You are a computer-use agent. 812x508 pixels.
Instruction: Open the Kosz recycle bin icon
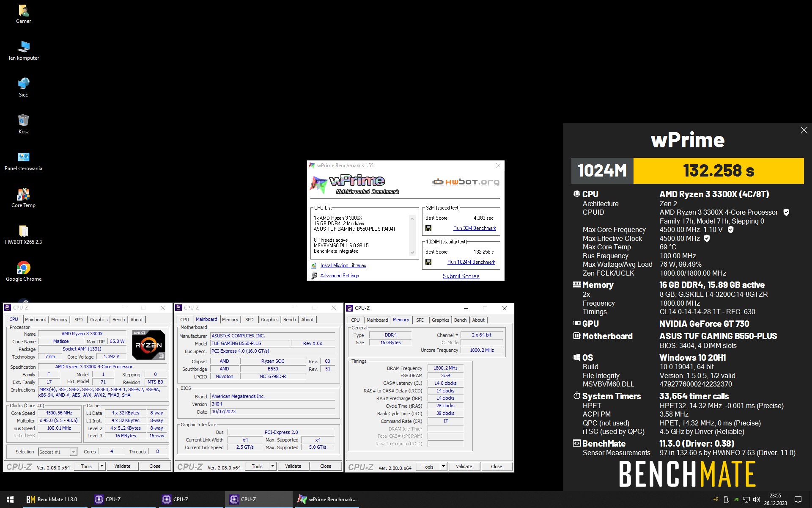tap(23, 125)
